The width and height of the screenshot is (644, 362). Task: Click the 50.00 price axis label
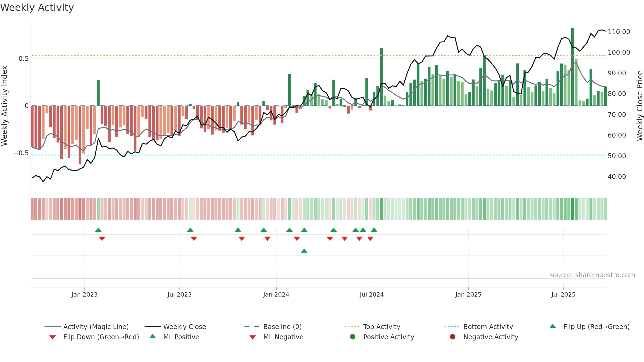(x=617, y=156)
